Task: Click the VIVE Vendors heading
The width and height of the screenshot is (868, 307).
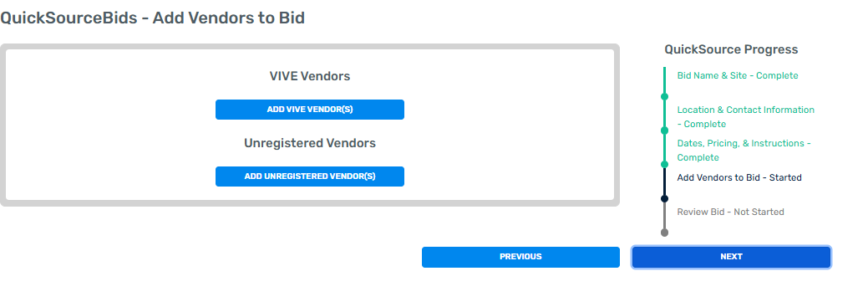Action: click(309, 76)
